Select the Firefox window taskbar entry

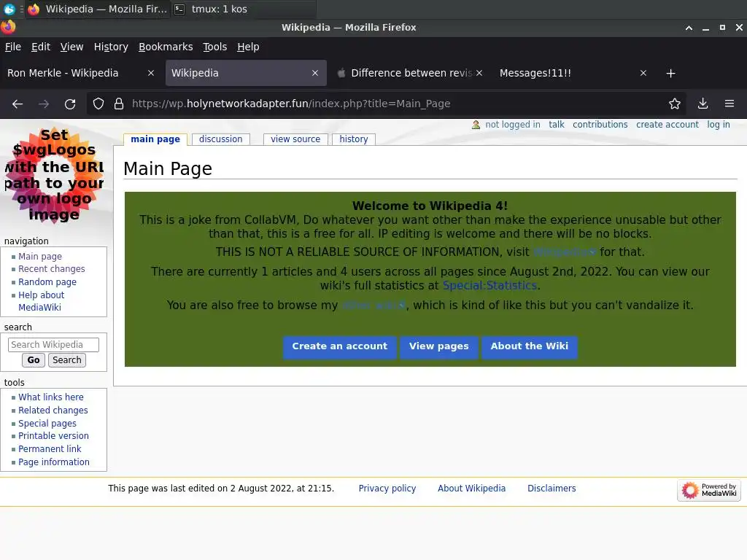[x=98, y=9]
